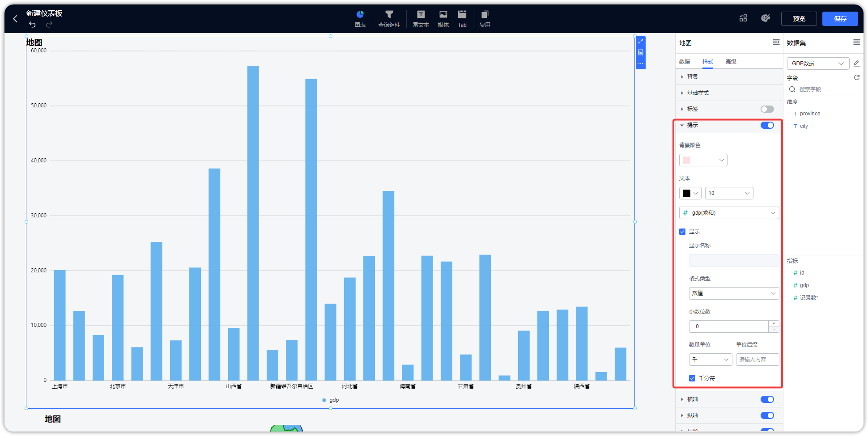Toggle the 横轴 horizontal axis switch
The width and height of the screenshot is (868, 436).
point(767,399)
